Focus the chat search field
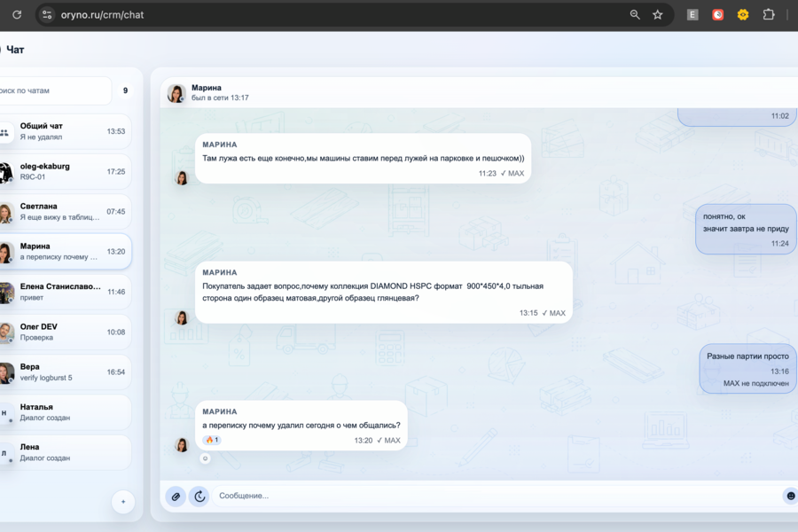Screen dimensions: 798x532 coord(54,90)
